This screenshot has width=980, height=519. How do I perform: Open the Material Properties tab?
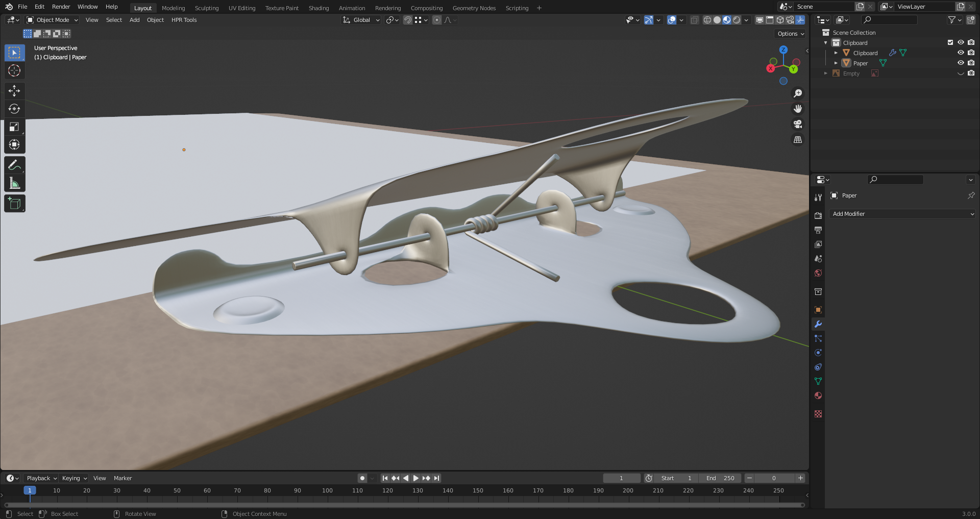point(818,396)
